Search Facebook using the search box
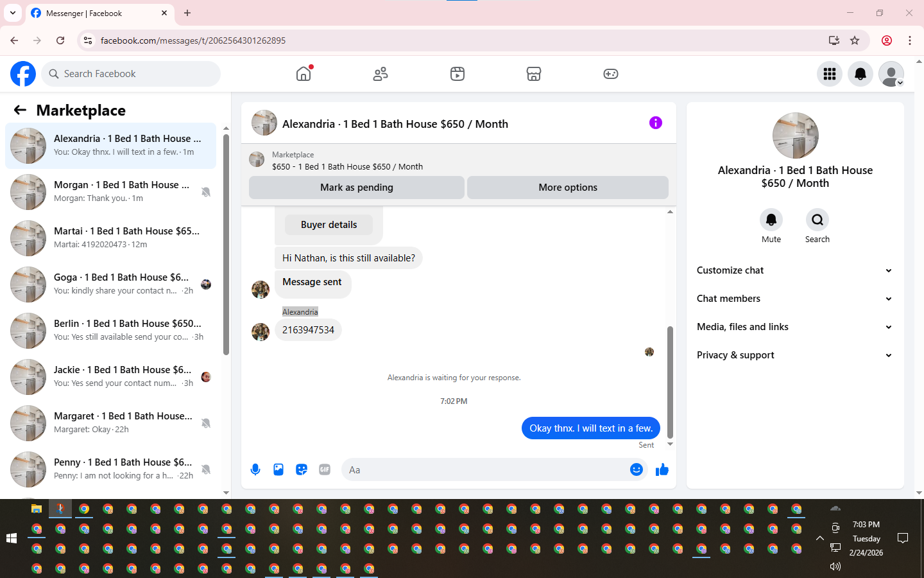The width and height of the screenshot is (924, 578). 131,74
